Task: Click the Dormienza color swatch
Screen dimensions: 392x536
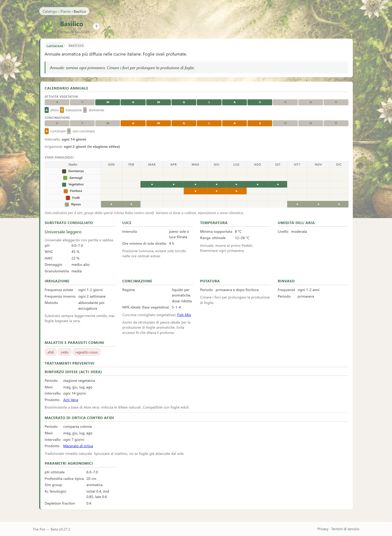Action: pyautogui.click(x=64, y=171)
